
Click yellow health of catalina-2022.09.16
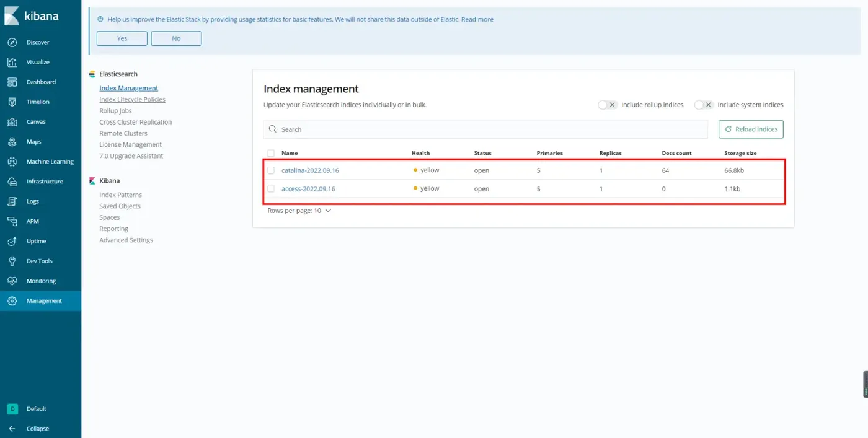[x=426, y=170]
